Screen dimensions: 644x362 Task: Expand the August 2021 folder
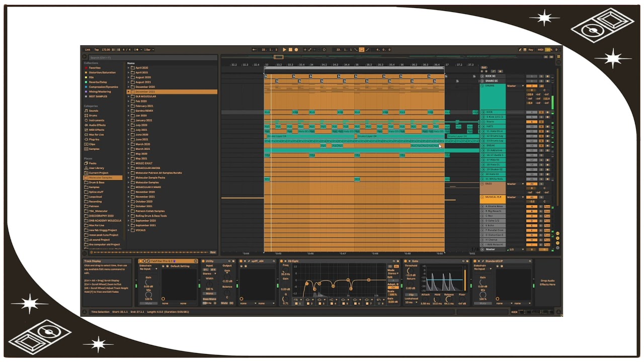[128, 82]
